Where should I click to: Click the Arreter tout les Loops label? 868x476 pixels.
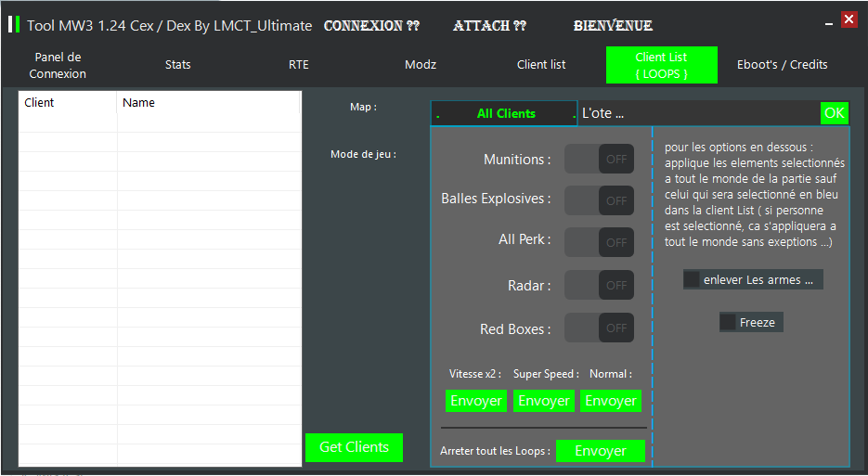[495, 451]
